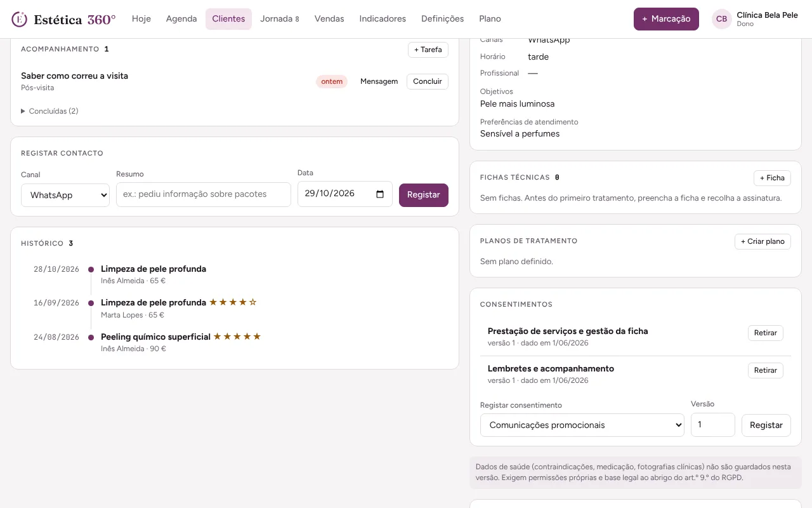
Task: Click the + Marcação button
Action: coord(666,19)
